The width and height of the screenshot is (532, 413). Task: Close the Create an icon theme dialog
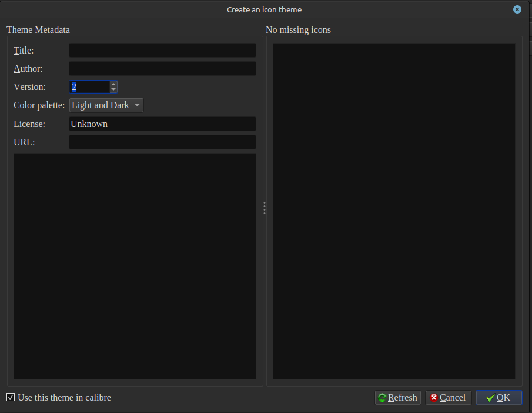(x=517, y=9)
